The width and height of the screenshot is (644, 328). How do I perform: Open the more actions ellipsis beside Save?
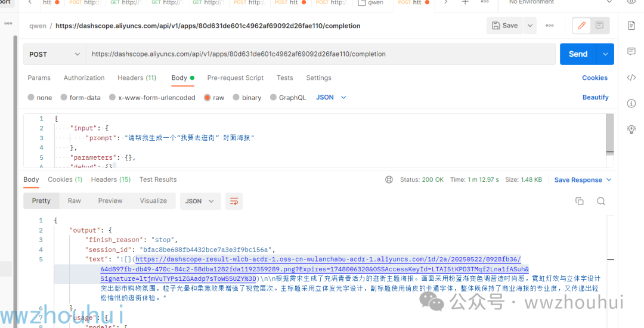point(550,26)
